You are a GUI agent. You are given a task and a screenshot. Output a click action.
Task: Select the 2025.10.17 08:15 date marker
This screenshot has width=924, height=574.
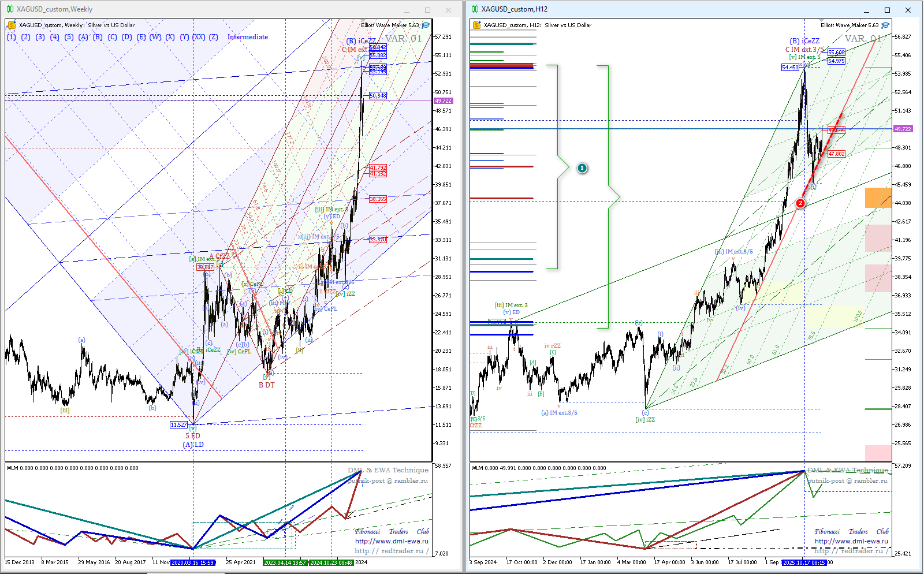pyautogui.click(x=804, y=562)
